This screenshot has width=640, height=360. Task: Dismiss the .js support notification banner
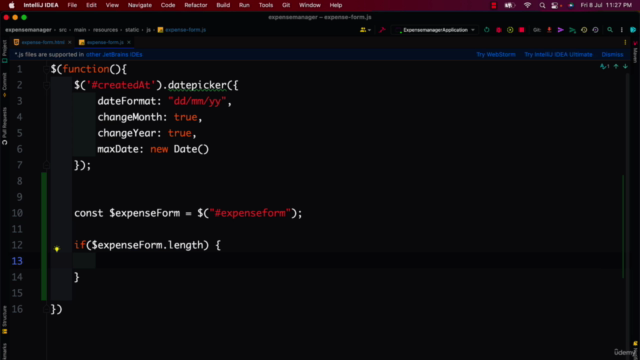pyautogui.click(x=612, y=54)
